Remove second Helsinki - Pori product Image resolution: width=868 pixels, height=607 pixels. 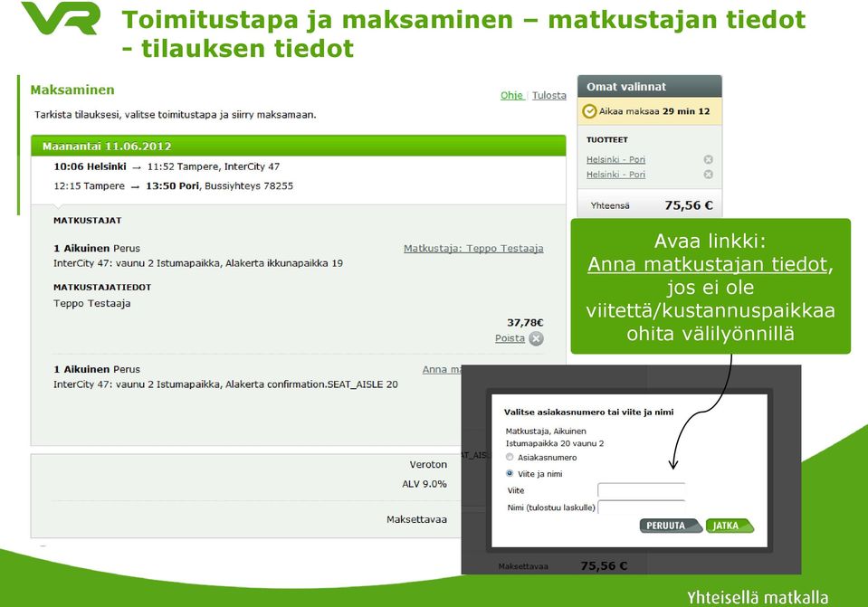coord(708,175)
